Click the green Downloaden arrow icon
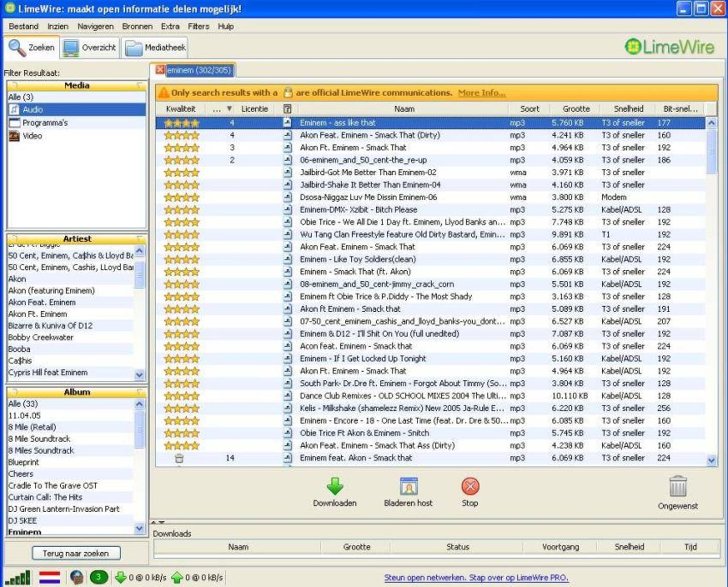The width and height of the screenshot is (728, 587). click(335, 486)
